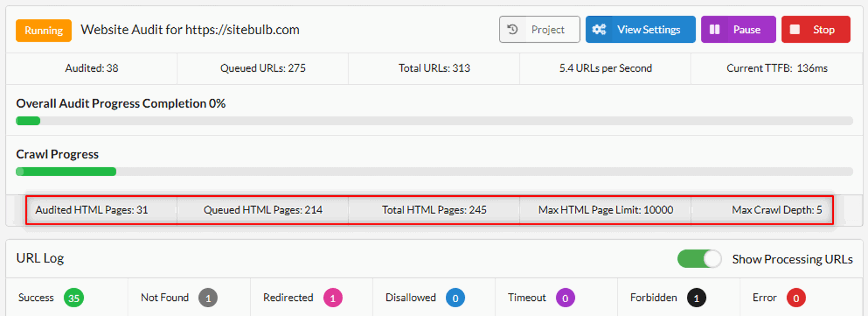Click the stop square icon on red button
The image size is (868, 316).
point(795,30)
